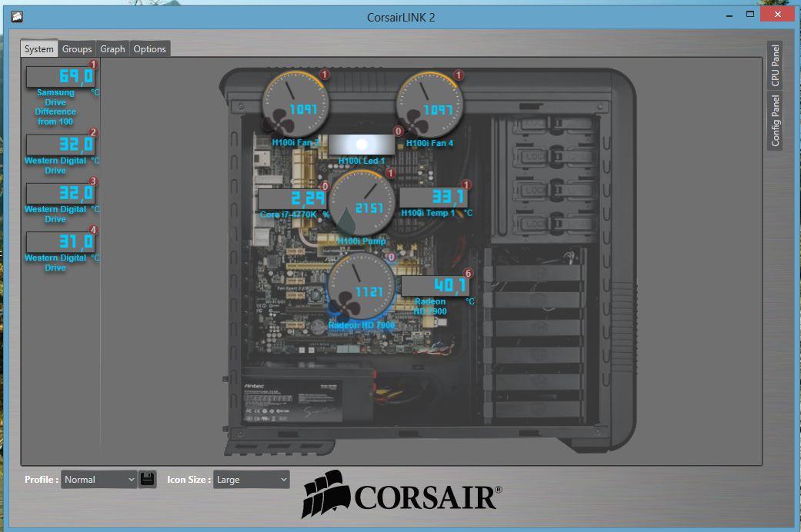
Task: Maximize the CorsairLINK 2 window
Action: (750, 15)
